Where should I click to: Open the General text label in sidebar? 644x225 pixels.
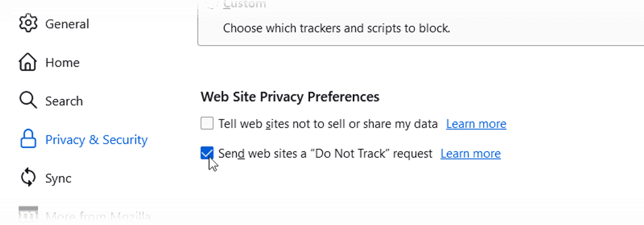pos(67,24)
